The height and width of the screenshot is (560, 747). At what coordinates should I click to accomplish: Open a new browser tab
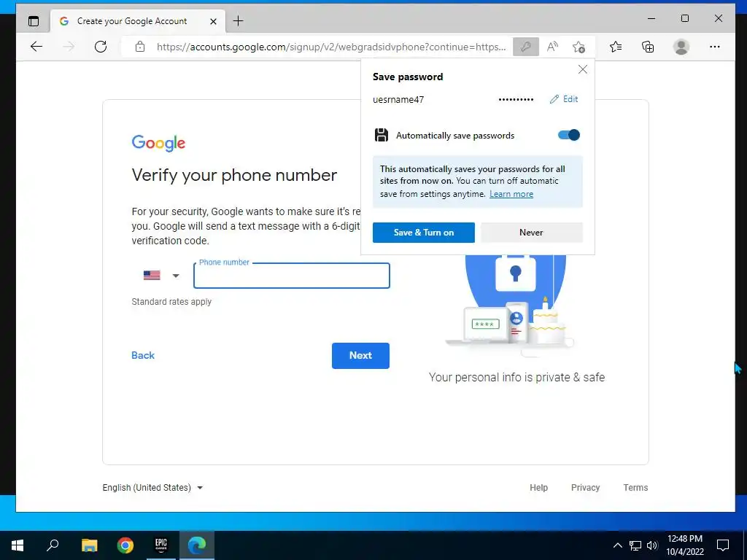pos(239,21)
